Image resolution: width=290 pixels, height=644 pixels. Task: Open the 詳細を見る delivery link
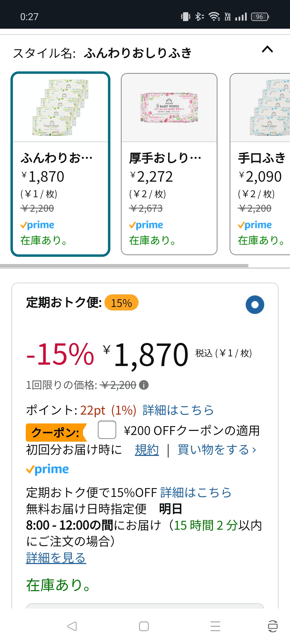point(56,558)
